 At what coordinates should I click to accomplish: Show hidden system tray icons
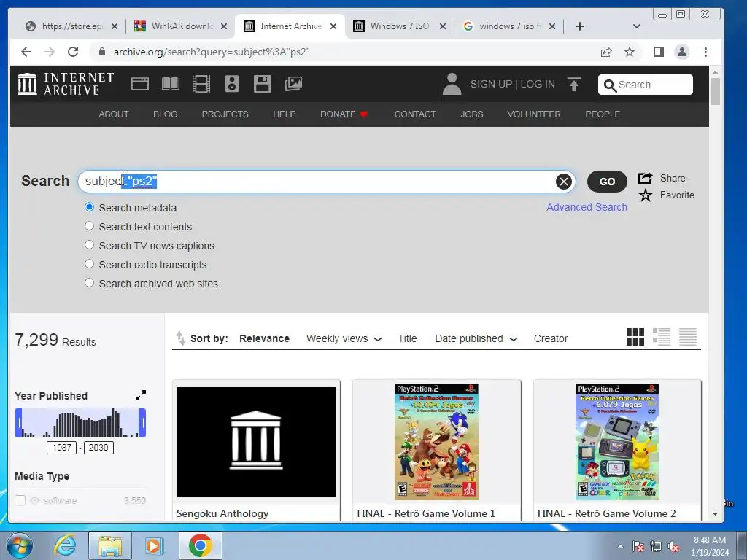tap(620, 546)
